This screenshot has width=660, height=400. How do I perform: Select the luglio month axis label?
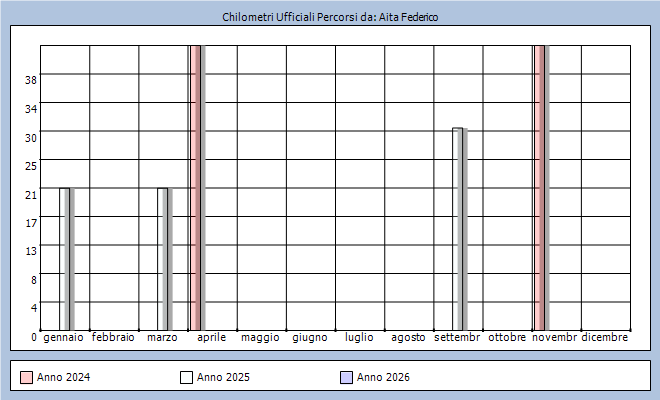pyautogui.click(x=359, y=338)
